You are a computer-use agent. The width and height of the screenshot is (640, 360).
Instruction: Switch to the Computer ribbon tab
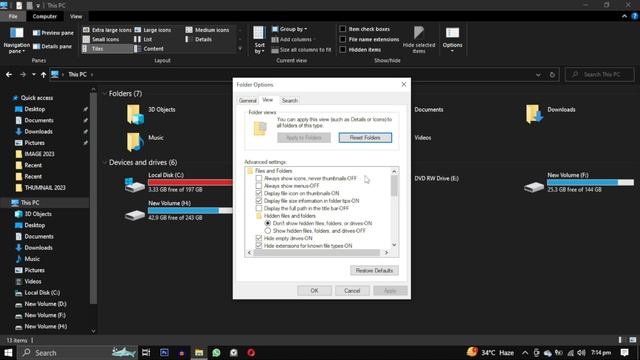click(x=44, y=16)
